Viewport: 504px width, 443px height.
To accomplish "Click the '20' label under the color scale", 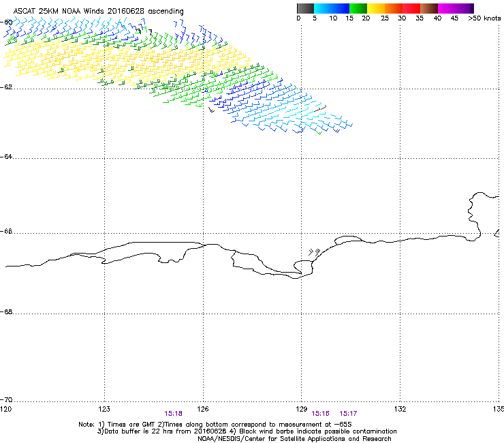I will (366, 18).
